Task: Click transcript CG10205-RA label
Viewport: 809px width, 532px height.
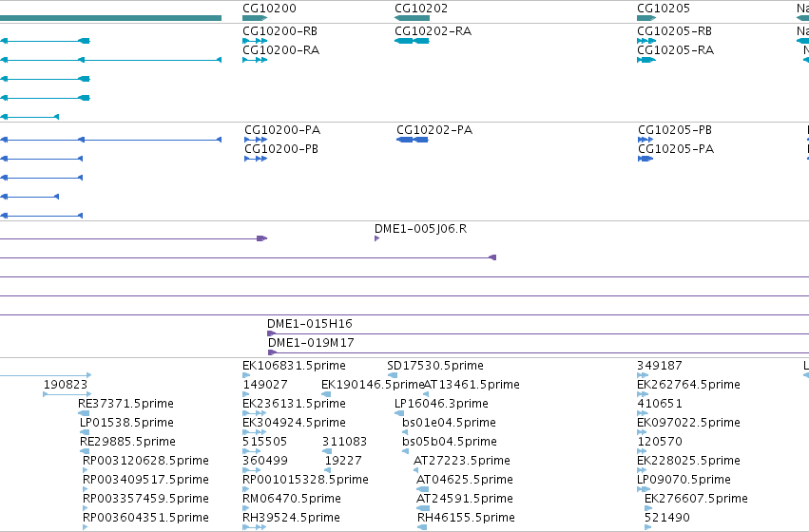Action: [x=675, y=50]
